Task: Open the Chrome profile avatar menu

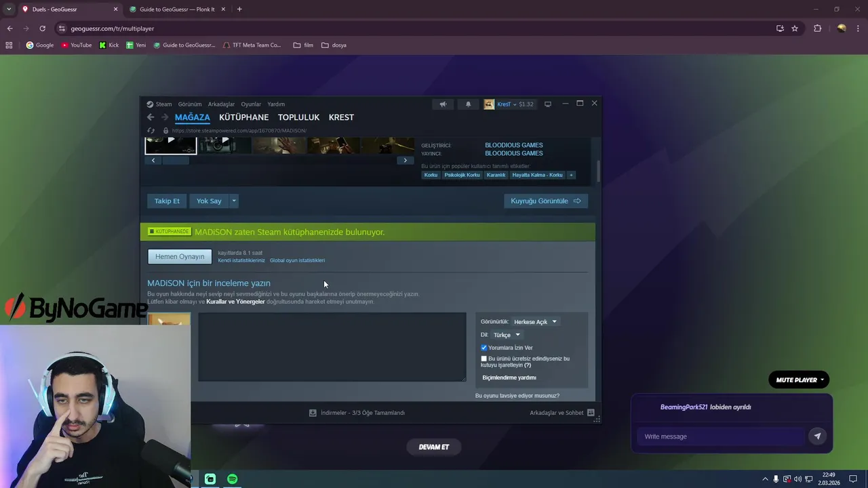Action: [x=842, y=28]
